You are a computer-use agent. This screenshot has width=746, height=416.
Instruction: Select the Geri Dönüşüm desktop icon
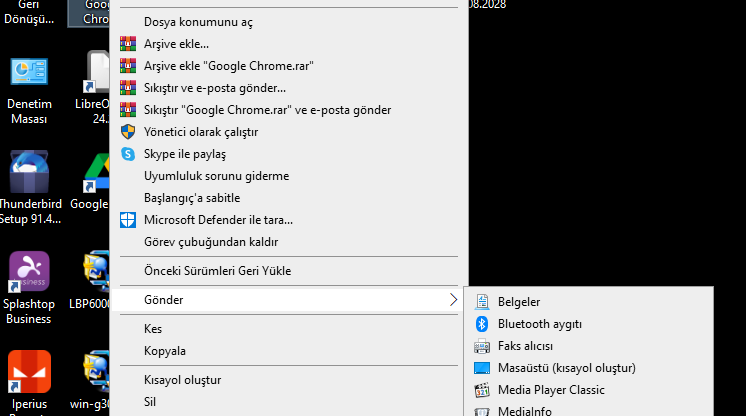(29, 12)
